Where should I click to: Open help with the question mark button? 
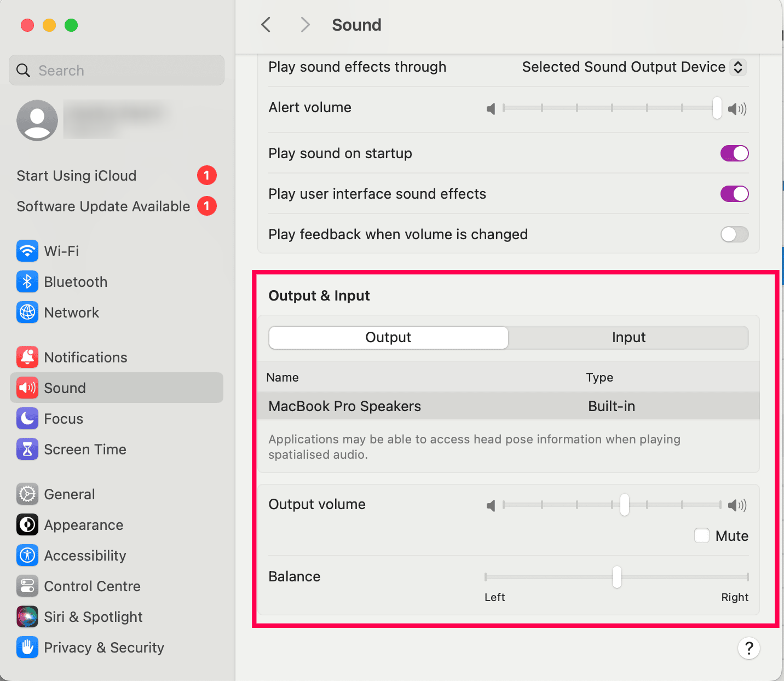pyautogui.click(x=749, y=648)
